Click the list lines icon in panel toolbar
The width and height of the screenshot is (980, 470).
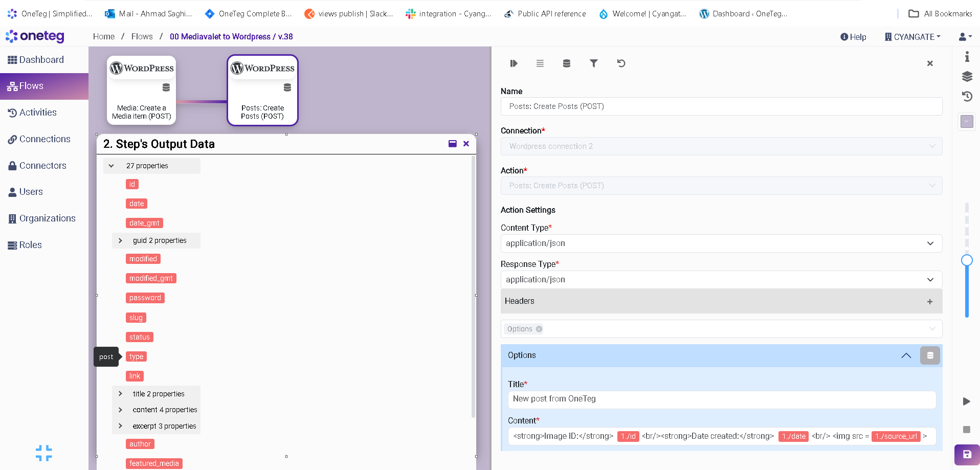pyautogui.click(x=540, y=63)
